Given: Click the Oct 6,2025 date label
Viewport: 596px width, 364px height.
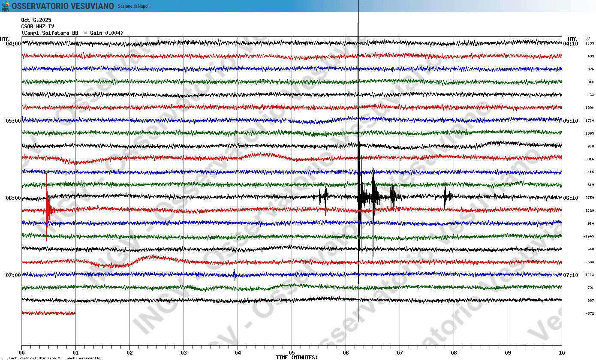Looking at the screenshot, I should point(36,20).
